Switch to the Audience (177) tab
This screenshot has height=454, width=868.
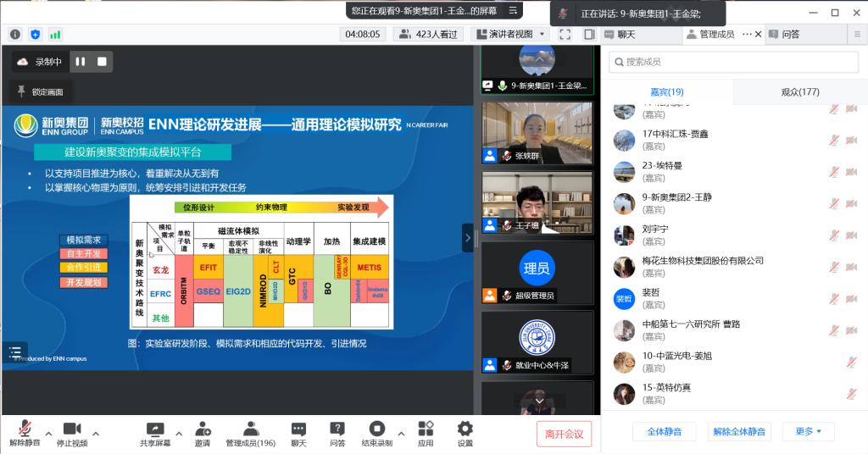[787, 91]
